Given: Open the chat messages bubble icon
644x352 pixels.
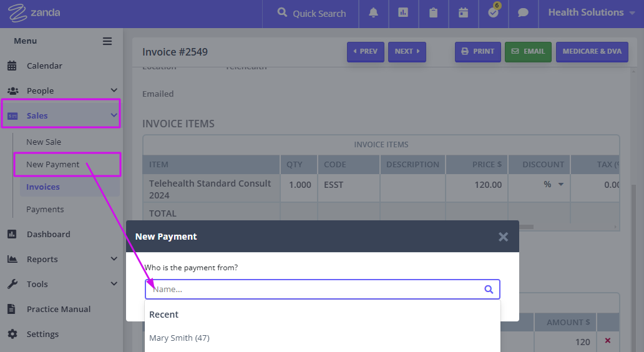Looking at the screenshot, I should 523,12.
